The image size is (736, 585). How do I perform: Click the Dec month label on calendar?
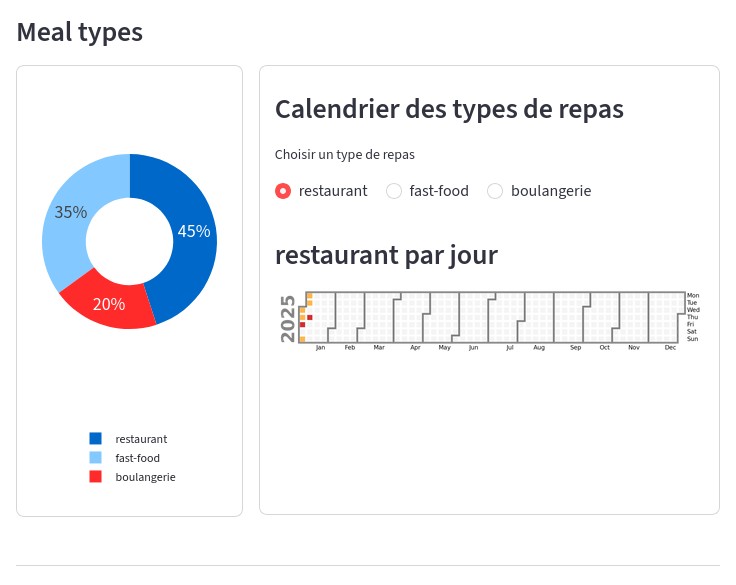(670, 347)
